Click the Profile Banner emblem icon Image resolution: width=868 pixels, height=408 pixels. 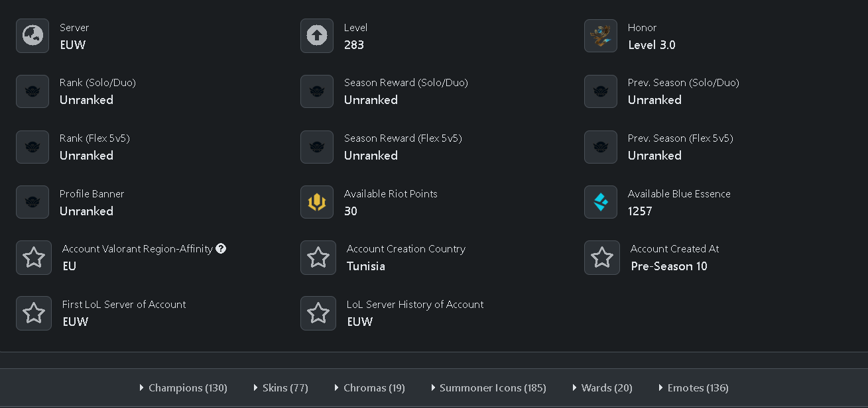tap(32, 202)
